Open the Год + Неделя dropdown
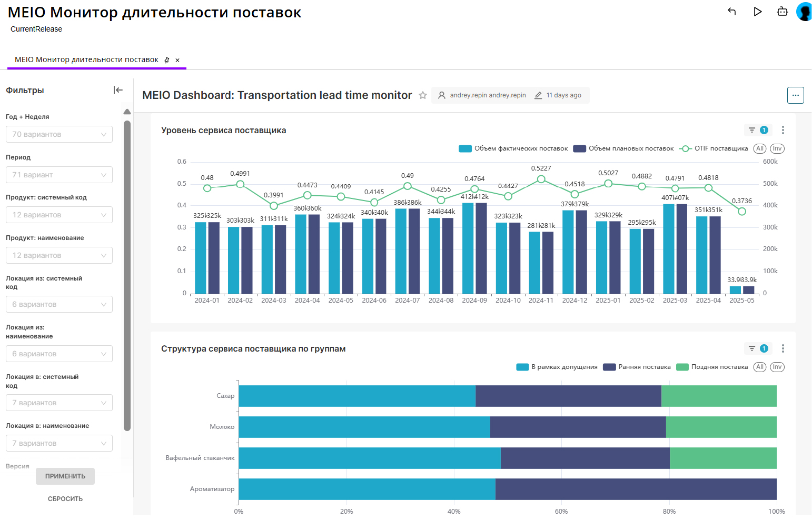This screenshot has height=520, width=812. point(59,134)
